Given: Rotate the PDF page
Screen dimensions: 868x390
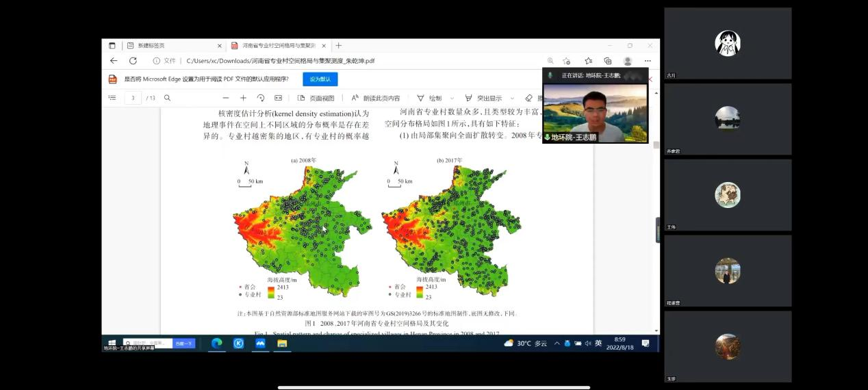Looking at the screenshot, I should (261, 98).
